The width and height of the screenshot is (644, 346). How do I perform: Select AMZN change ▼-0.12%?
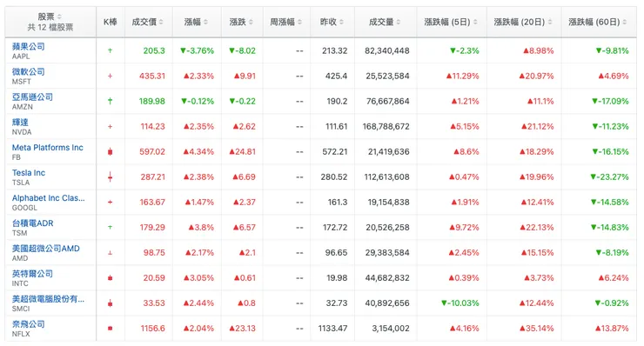[x=198, y=101]
